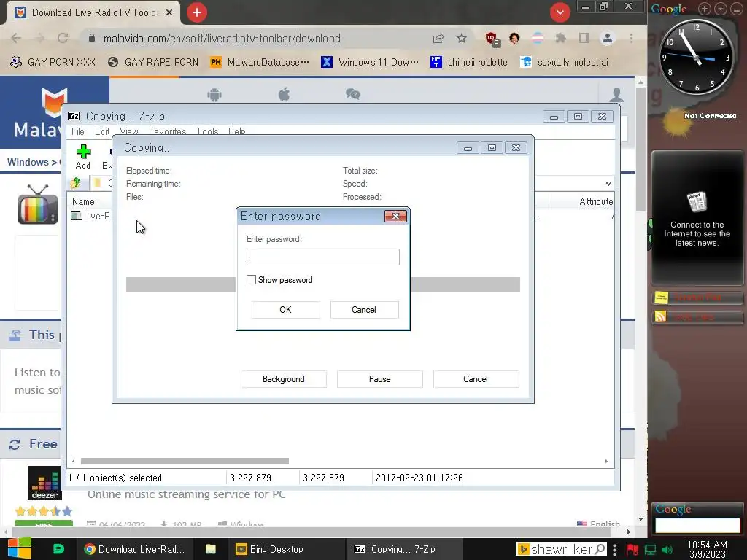
Task: Click the volume speaker tray icon
Action: click(667, 550)
